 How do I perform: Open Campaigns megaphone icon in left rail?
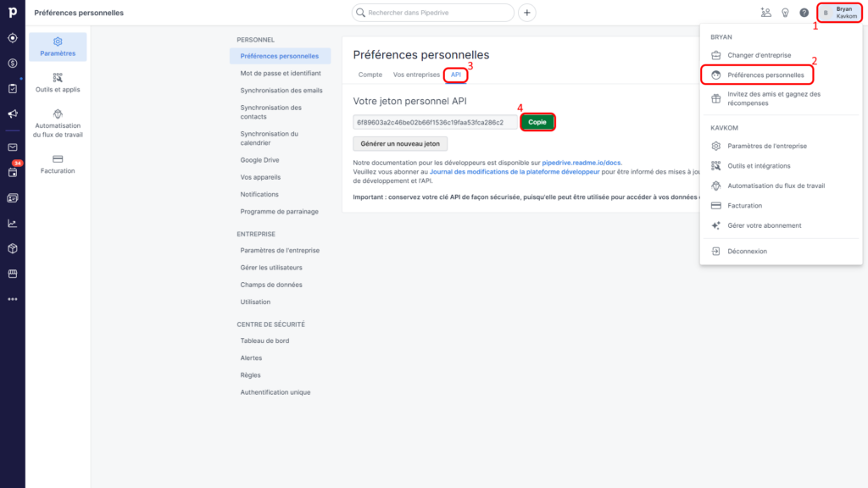(12, 114)
